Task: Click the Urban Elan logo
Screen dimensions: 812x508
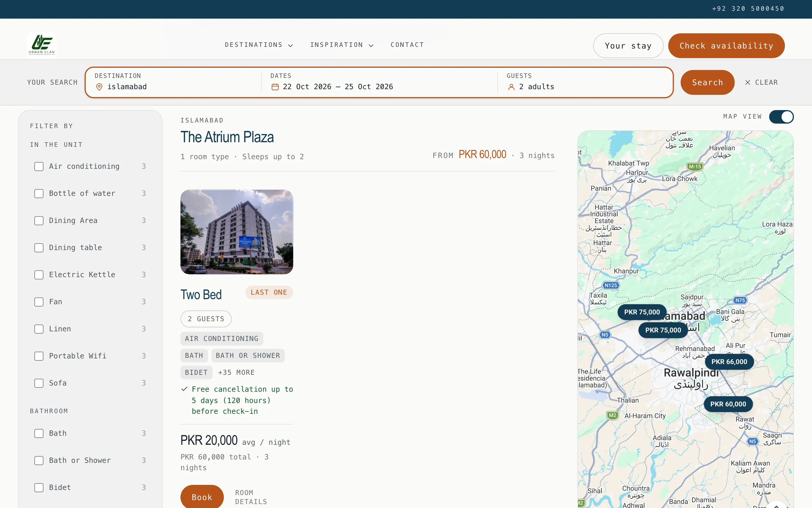Action: click(x=42, y=45)
